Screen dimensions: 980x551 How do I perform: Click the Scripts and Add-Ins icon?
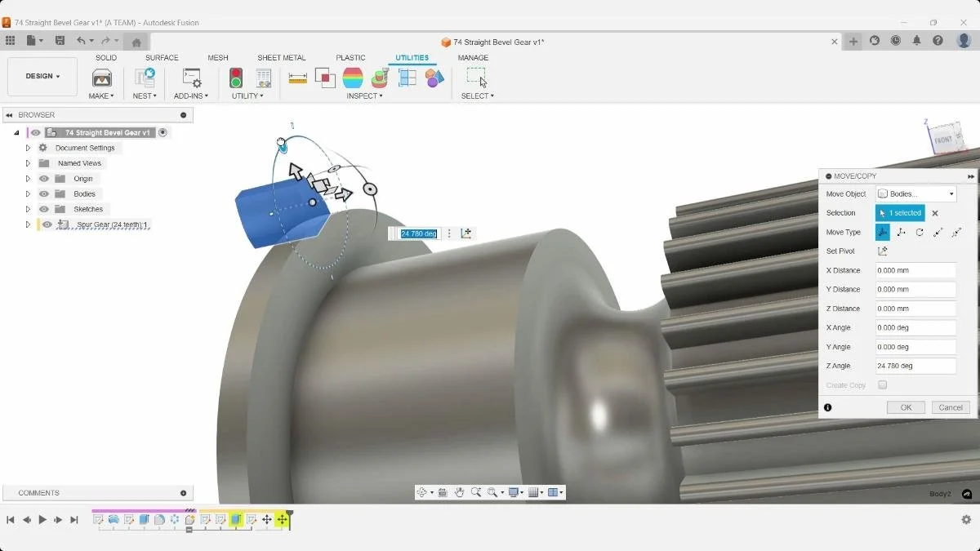(192, 78)
